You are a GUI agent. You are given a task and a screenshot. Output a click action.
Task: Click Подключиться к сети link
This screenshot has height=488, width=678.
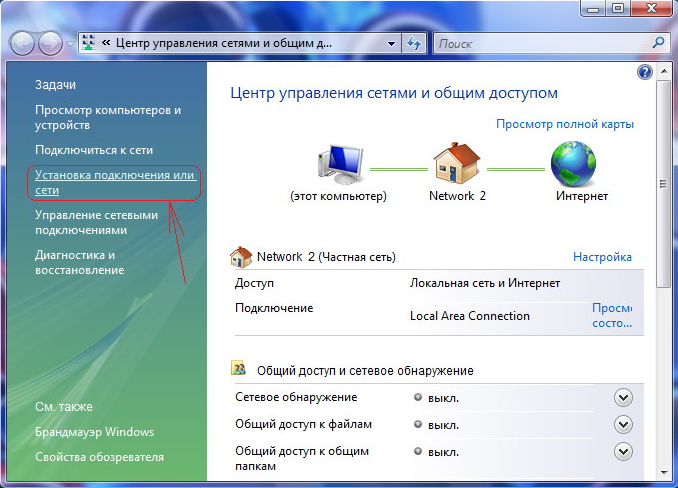[94, 150]
